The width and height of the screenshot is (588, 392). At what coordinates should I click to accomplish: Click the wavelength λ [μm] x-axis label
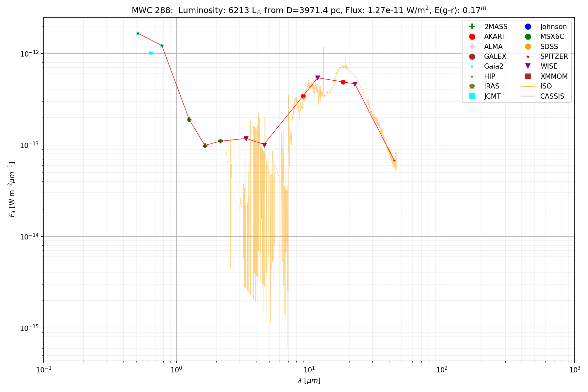click(309, 381)
